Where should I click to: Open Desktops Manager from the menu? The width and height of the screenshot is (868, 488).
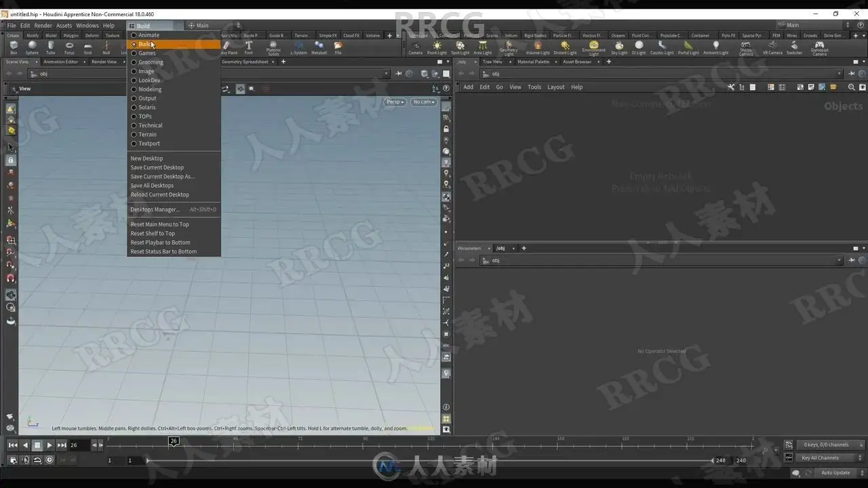pos(174,209)
